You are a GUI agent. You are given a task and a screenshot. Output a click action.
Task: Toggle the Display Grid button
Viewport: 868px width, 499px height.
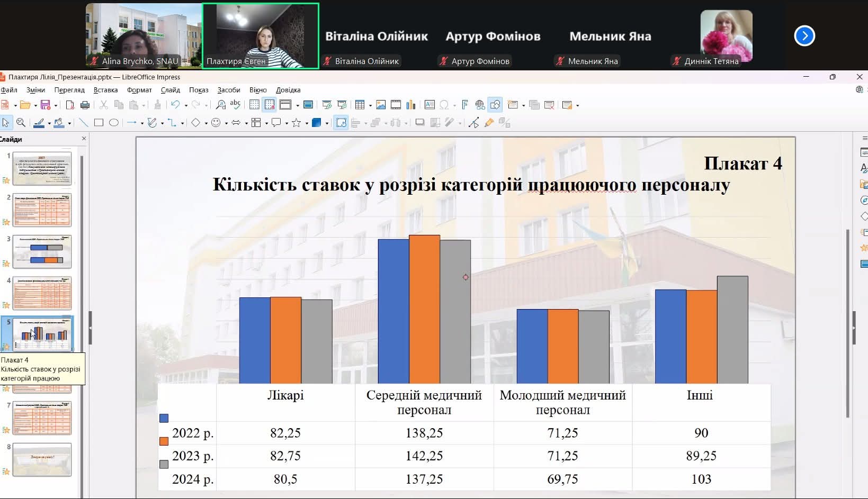(x=254, y=105)
